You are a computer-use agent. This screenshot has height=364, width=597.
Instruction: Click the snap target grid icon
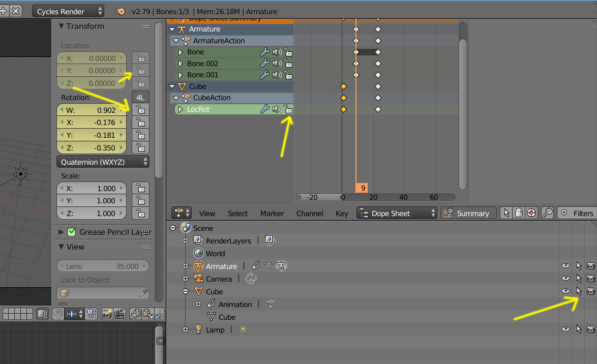(92, 314)
